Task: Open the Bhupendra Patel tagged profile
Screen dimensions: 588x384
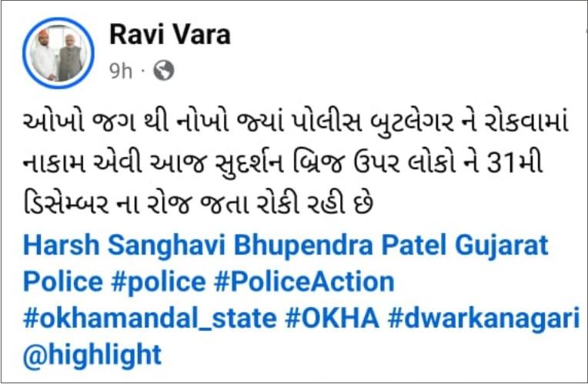Action: click(x=340, y=245)
